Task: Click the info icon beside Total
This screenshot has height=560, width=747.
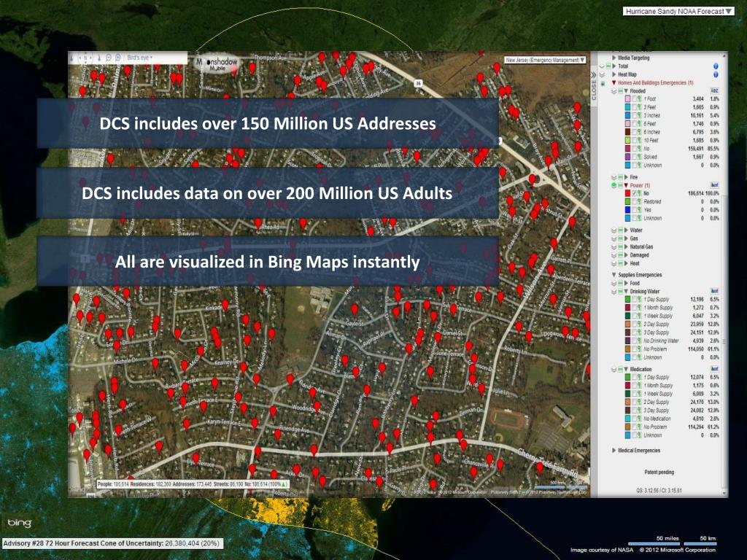Action: (x=716, y=66)
